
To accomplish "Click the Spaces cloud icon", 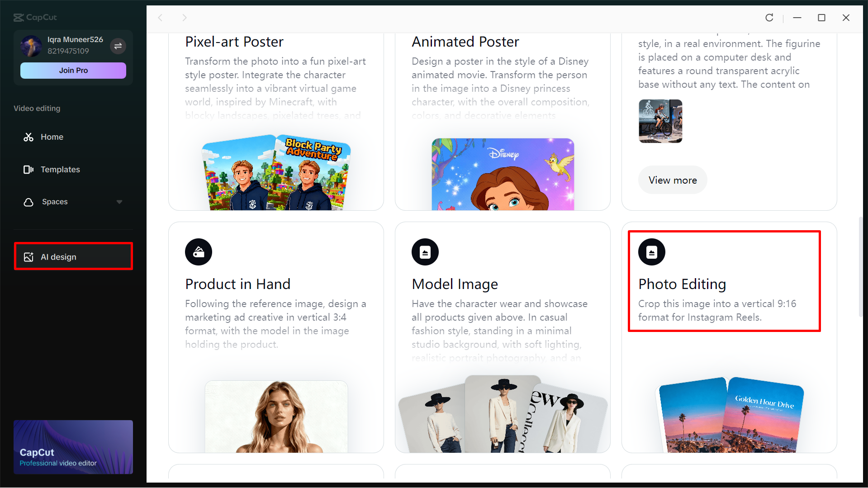I will [28, 202].
